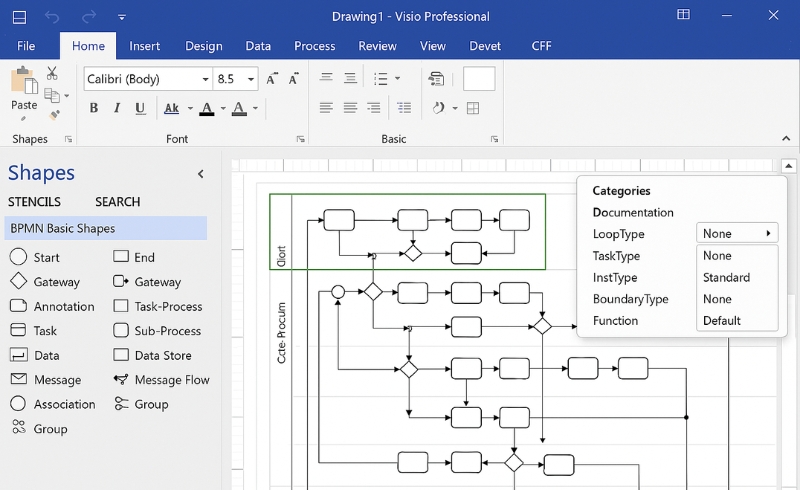The height and width of the screenshot is (490, 800).
Task: Click the Function Default value
Action: [x=721, y=321]
